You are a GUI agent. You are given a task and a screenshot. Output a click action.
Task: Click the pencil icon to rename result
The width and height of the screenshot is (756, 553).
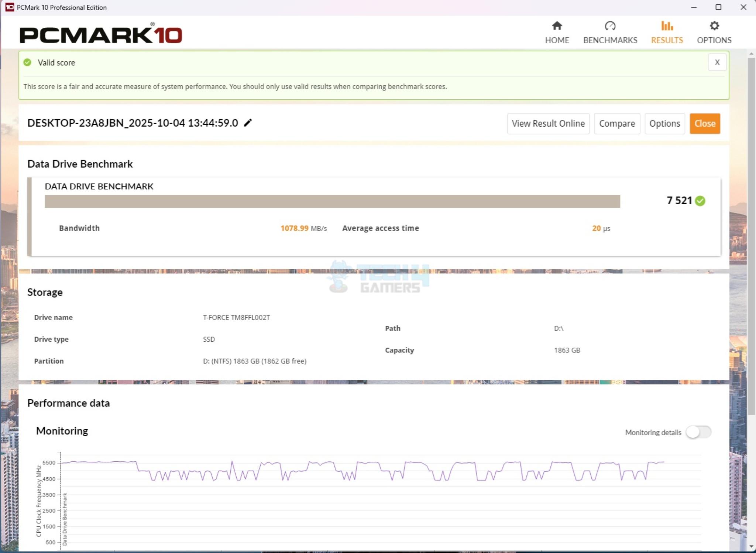(x=248, y=123)
